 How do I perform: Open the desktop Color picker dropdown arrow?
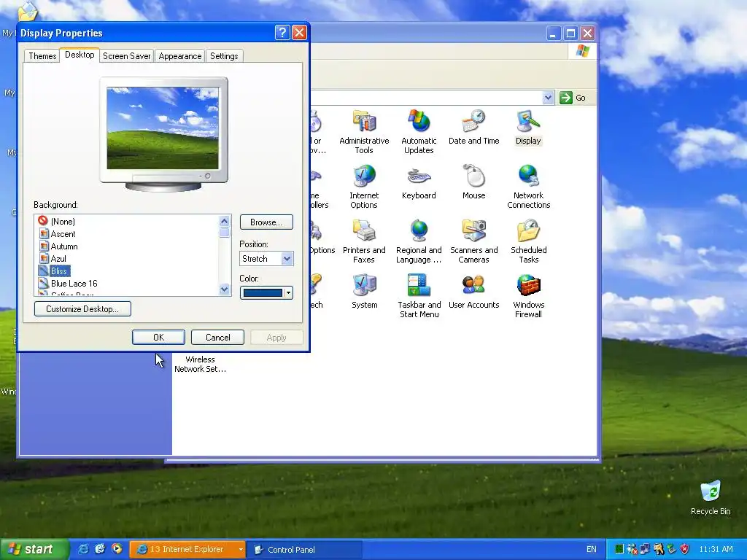click(x=289, y=293)
